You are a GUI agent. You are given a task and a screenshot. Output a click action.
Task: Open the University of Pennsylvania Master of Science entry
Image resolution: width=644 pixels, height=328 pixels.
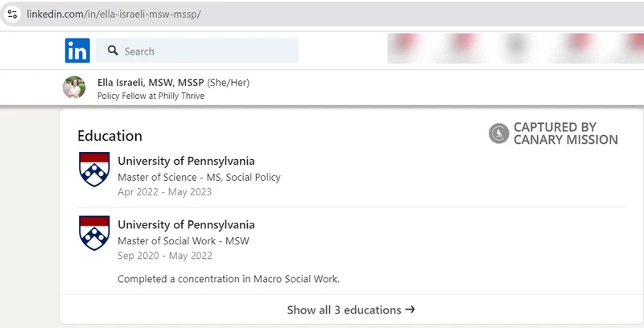[199, 176]
